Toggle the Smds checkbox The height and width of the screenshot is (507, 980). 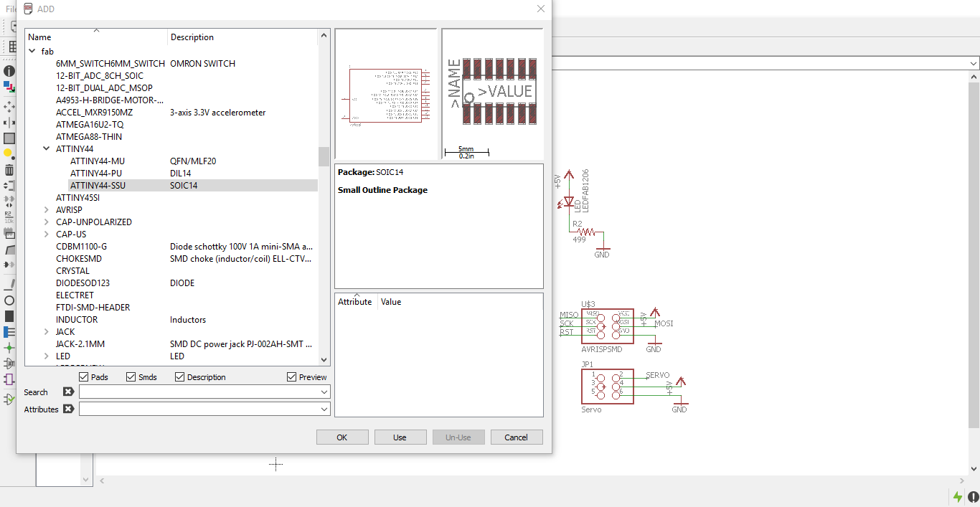point(131,376)
